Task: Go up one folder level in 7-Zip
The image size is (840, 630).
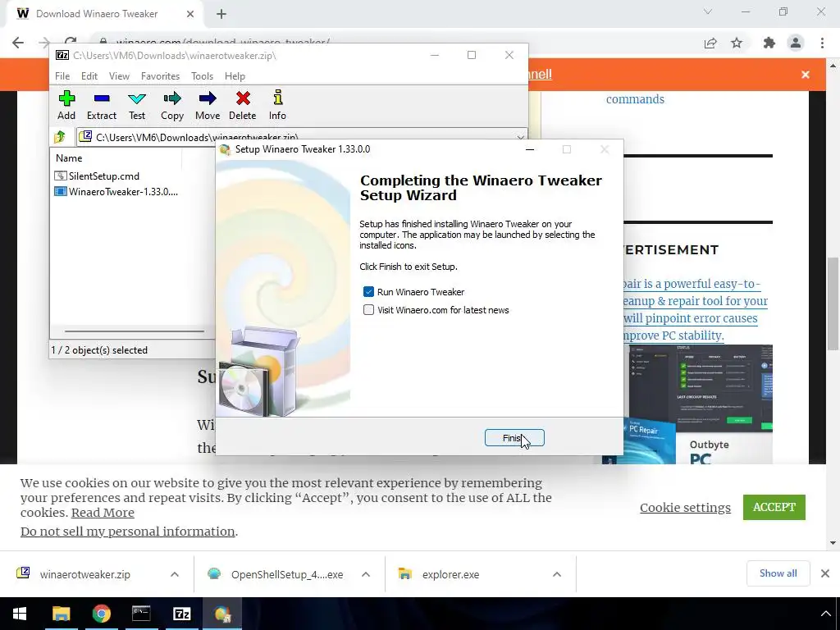Action: [60, 137]
